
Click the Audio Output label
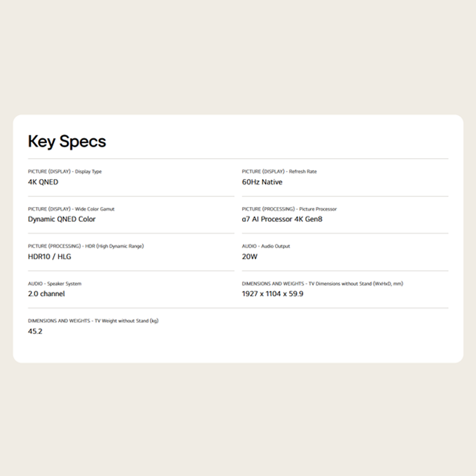[266, 246]
